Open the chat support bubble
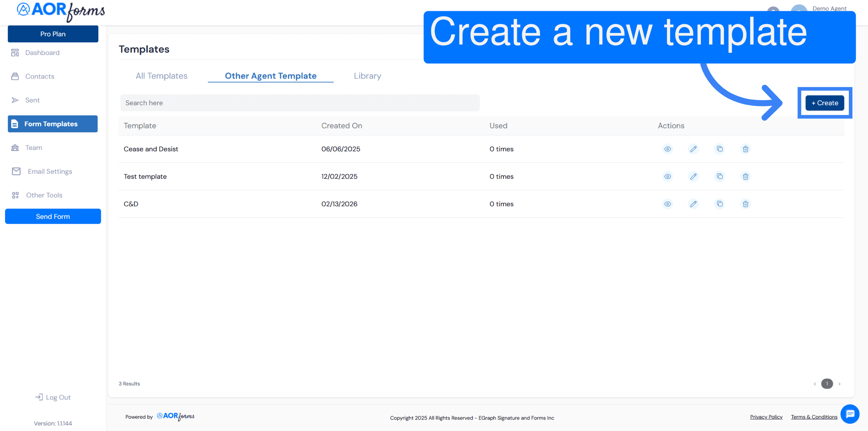The image size is (868, 431). tap(850, 414)
